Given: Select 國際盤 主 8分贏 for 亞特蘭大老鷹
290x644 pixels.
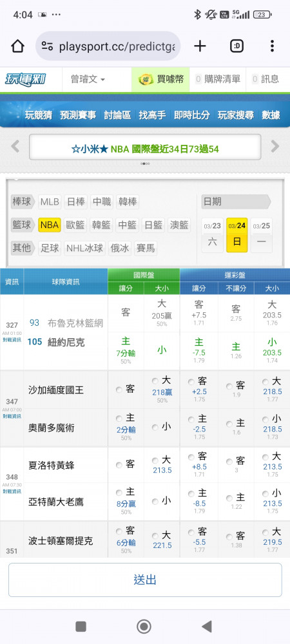Looking at the screenshot, I should click(119, 493).
